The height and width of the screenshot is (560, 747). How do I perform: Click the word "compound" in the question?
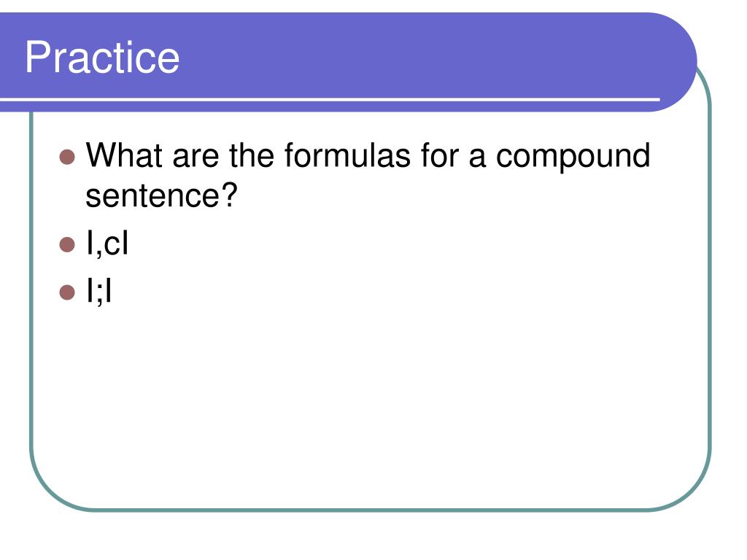click(x=573, y=156)
